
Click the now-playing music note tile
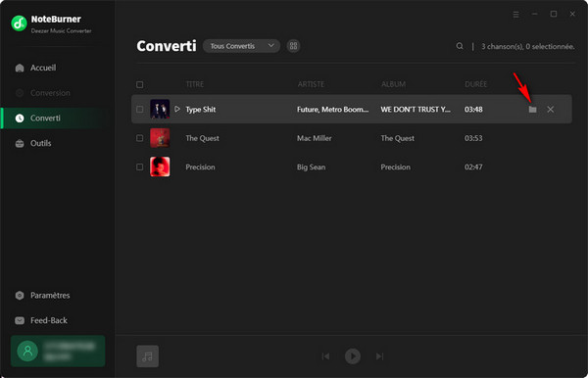tap(147, 355)
